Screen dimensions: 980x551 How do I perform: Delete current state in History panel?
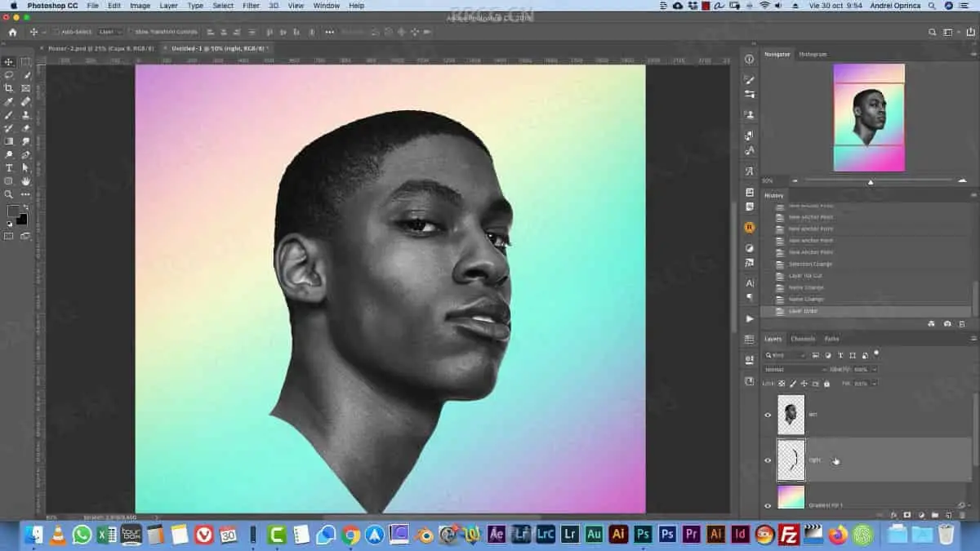[x=962, y=324]
